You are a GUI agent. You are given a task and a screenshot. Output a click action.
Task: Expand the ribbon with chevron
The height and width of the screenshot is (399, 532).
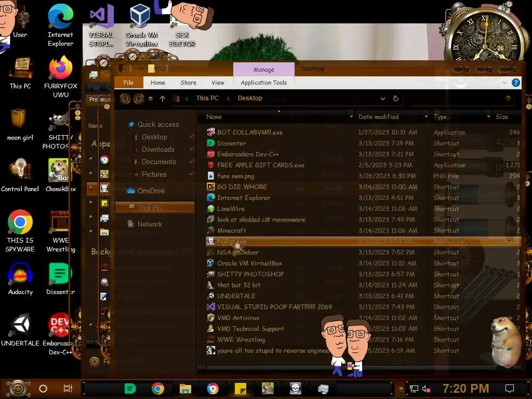(x=504, y=83)
